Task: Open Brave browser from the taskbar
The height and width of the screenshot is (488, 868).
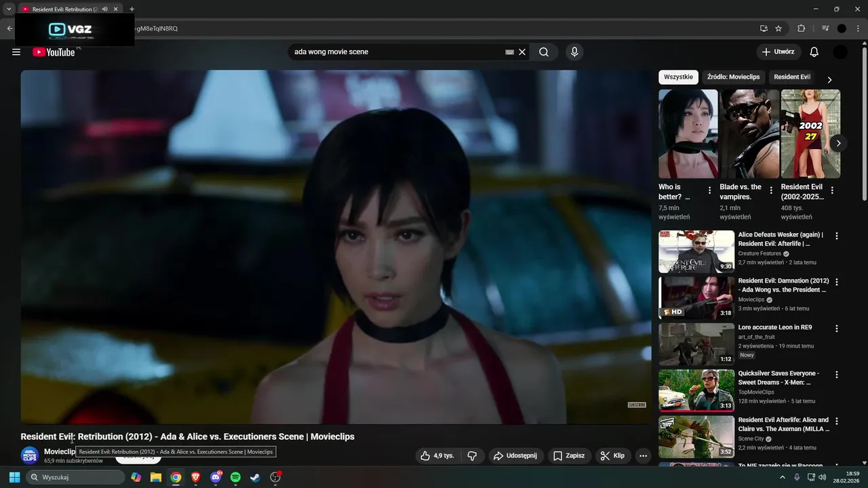Action: pos(195,477)
